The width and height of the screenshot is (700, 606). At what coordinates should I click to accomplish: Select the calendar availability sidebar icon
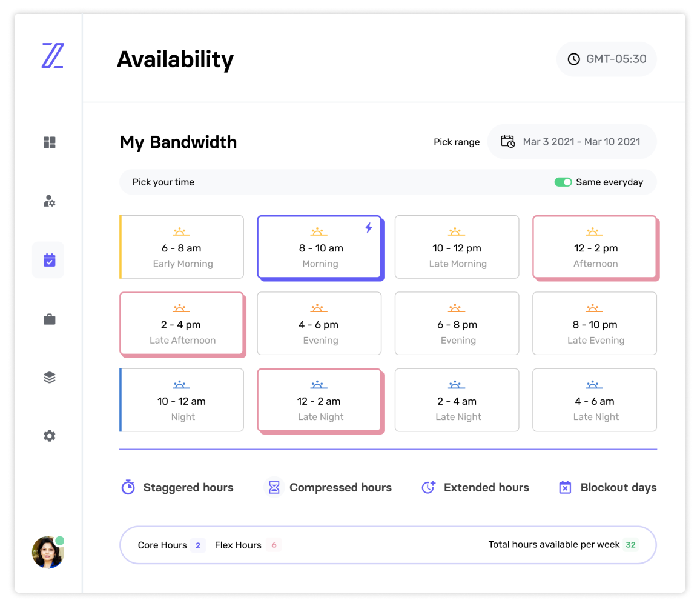click(49, 260)
